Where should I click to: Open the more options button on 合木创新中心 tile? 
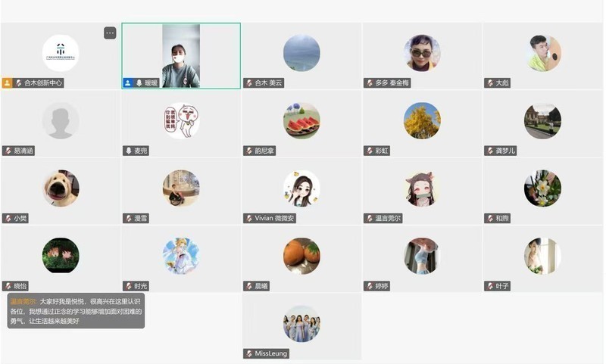tap(110, 33)
